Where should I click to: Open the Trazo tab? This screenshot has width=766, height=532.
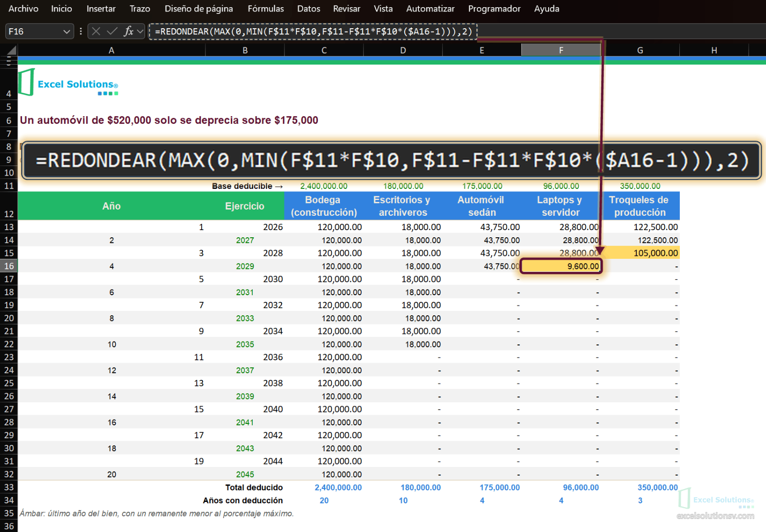[140, 9]
